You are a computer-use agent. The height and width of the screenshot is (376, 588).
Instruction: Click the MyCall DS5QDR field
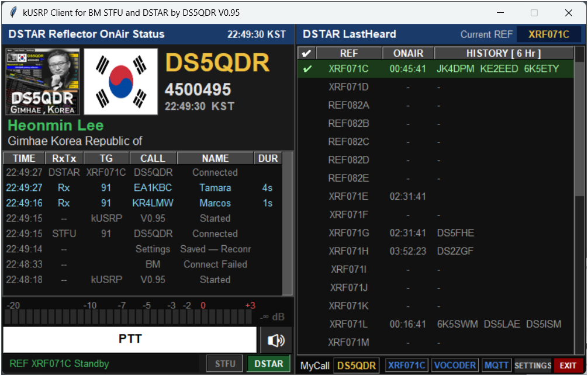coord(357,365)
